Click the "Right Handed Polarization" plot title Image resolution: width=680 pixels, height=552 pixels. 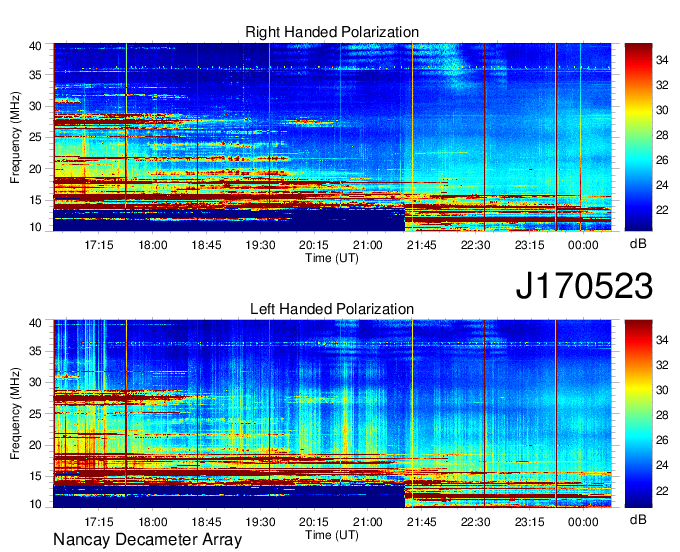tap(332, 32)
